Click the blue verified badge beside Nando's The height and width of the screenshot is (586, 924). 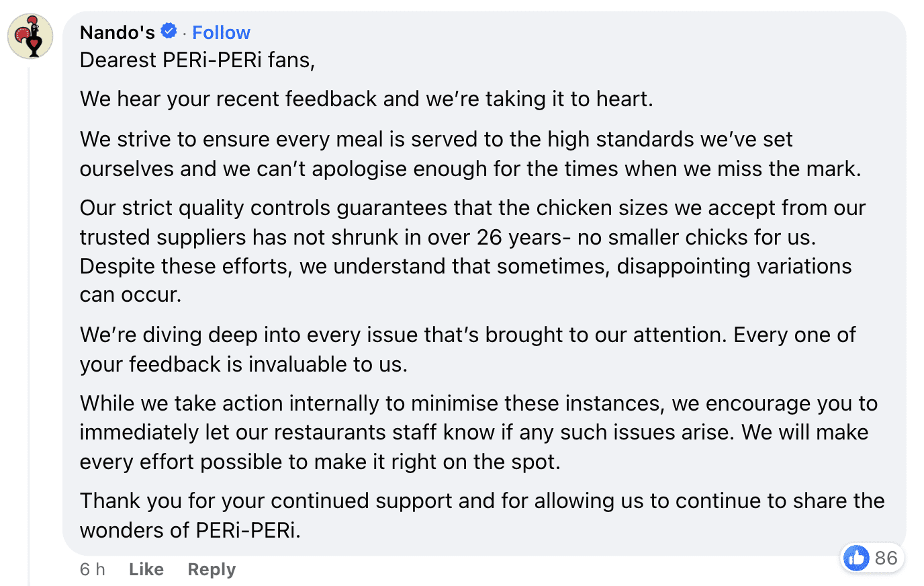tap(169, 31)
